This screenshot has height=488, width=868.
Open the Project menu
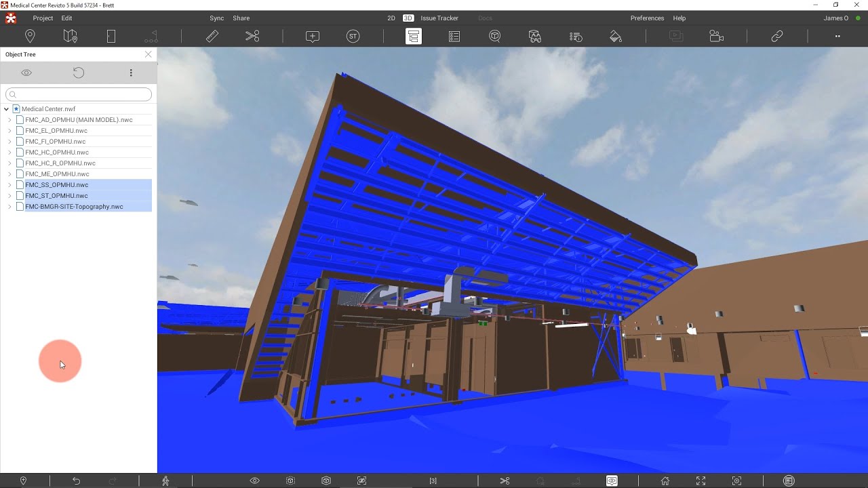point(43,18)
